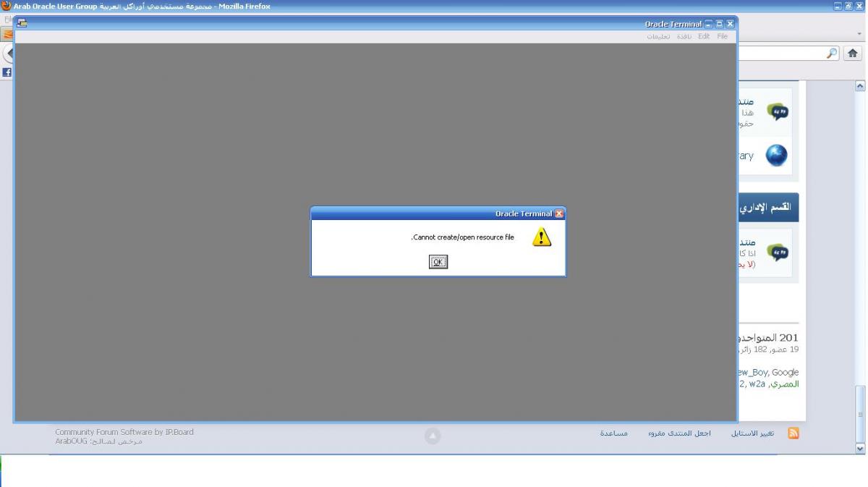Close the Oracle Terminal error dialog

click(559, 213)
